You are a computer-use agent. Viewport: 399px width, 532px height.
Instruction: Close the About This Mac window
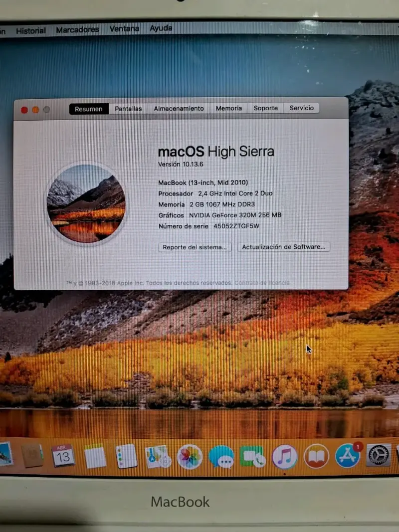point(24,110)
